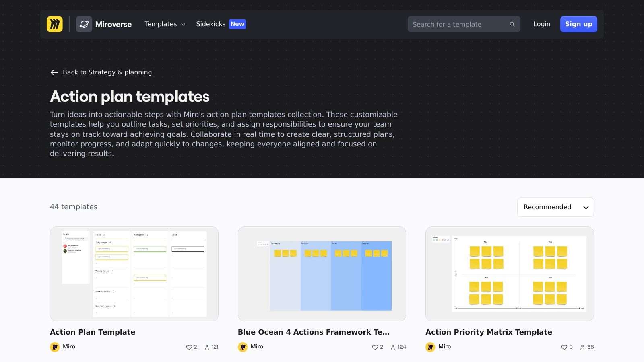Click the chevron next to Templates
The width and height of the screenshot is (644, 362).
point(183,25)
